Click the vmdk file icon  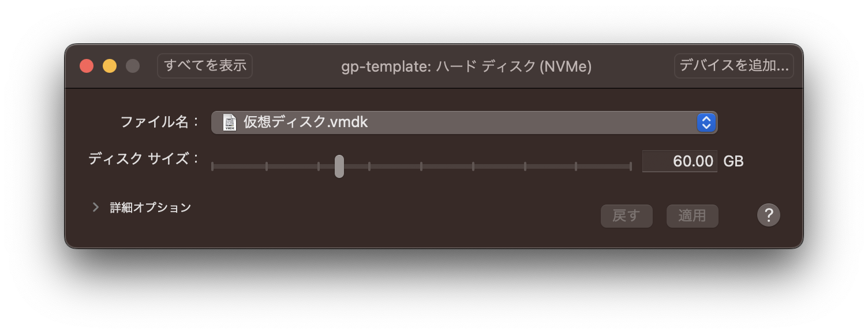click(x=230, y=123)
